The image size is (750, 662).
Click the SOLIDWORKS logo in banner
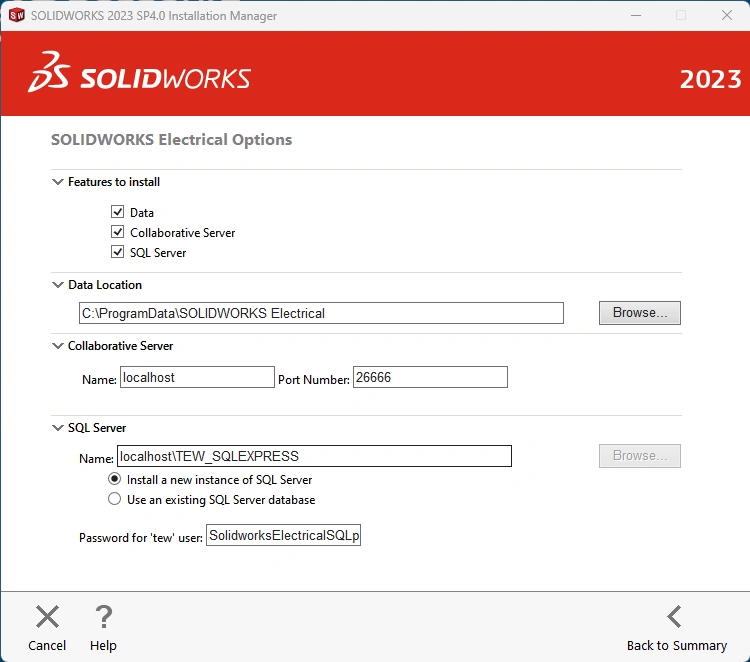[139, 72]
